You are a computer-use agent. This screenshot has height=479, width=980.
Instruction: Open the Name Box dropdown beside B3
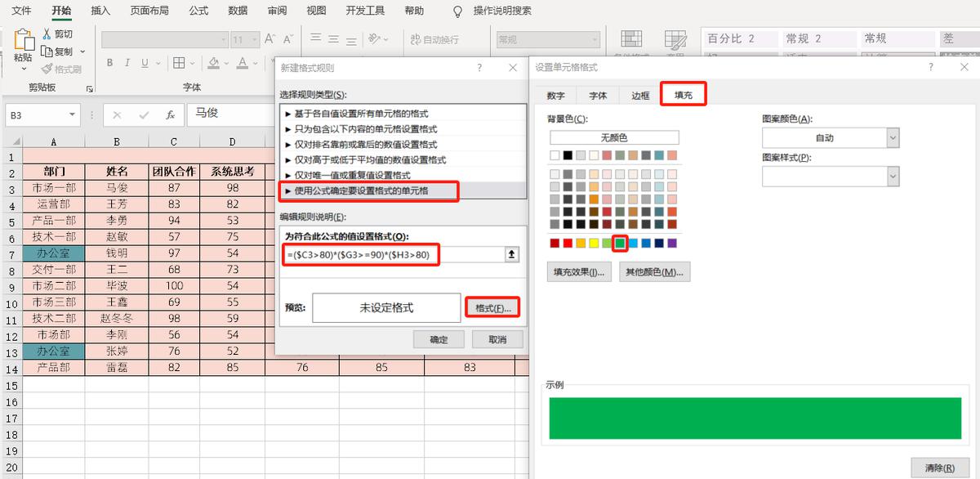pos(73,115)
